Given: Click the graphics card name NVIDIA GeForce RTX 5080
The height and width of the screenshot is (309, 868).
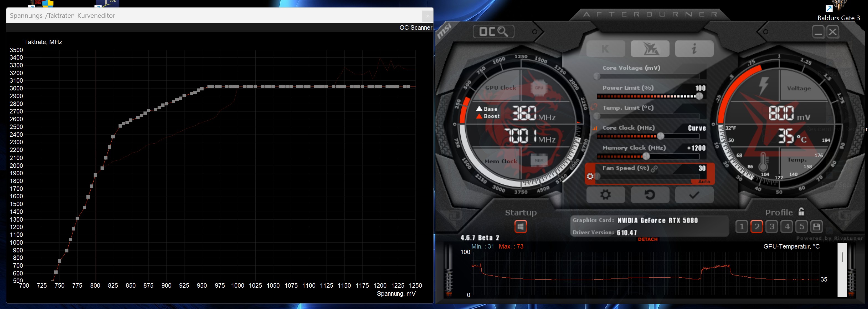Looking at the screenshot, I should pyautogui.click(x=658, y=221).
